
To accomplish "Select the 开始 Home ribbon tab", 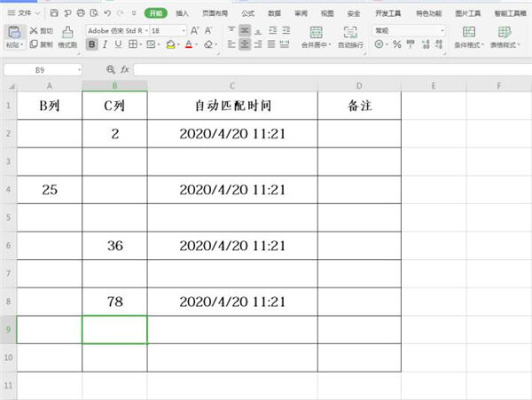I will pos(156,13).
